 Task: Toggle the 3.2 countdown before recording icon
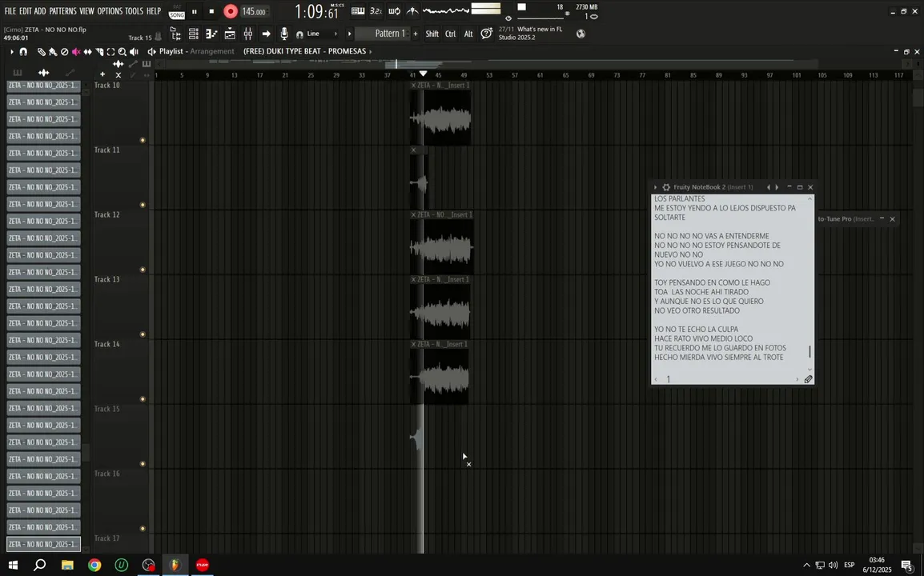coord(376,11)
